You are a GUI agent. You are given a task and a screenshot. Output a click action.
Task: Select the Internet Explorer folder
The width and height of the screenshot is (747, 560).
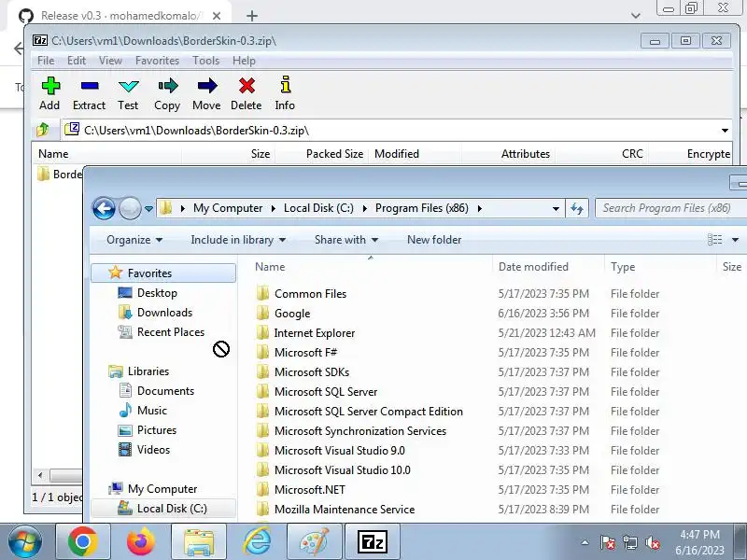click(315, 333)
